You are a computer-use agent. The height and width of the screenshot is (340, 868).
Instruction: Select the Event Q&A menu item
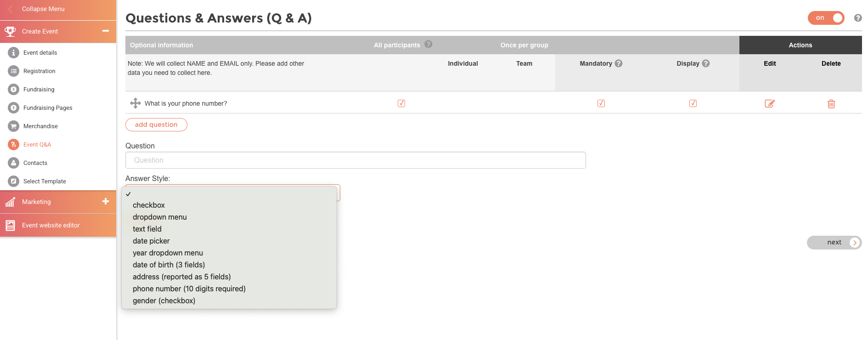click(x=37, y=144)
